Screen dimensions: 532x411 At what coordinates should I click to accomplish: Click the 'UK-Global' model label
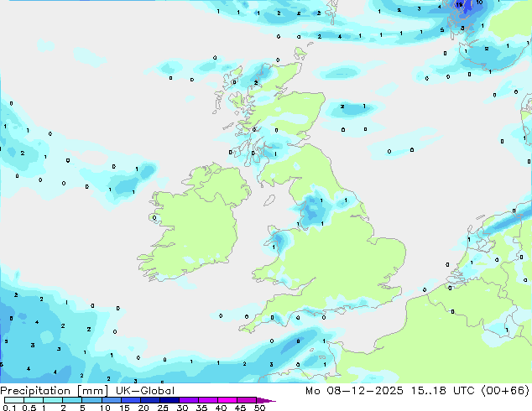coord(145,391)
